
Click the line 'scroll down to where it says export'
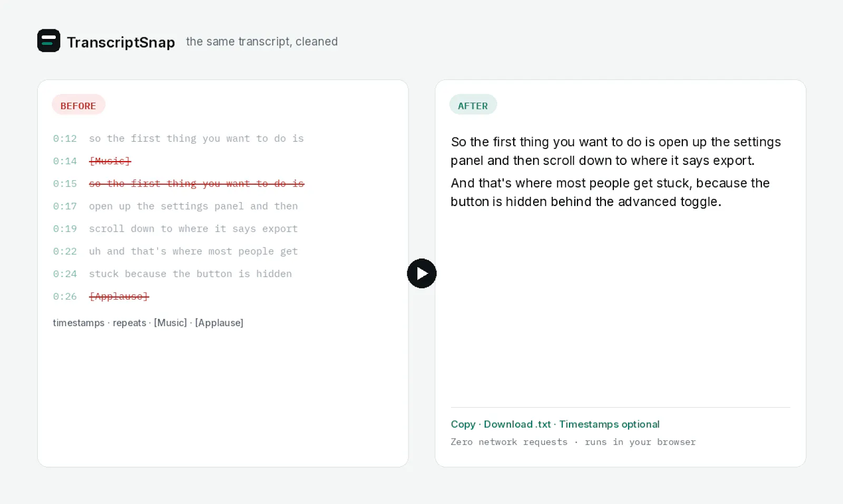[x=193, y=229]
